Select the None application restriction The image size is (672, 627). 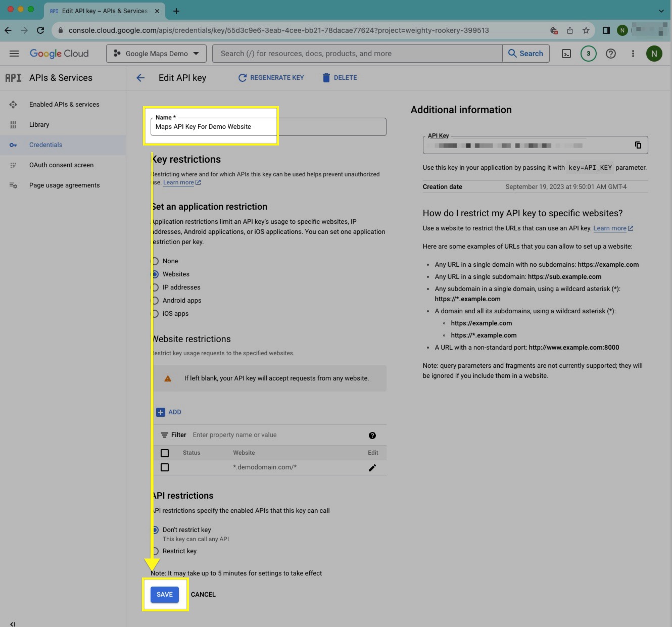(x=155, y=261)
